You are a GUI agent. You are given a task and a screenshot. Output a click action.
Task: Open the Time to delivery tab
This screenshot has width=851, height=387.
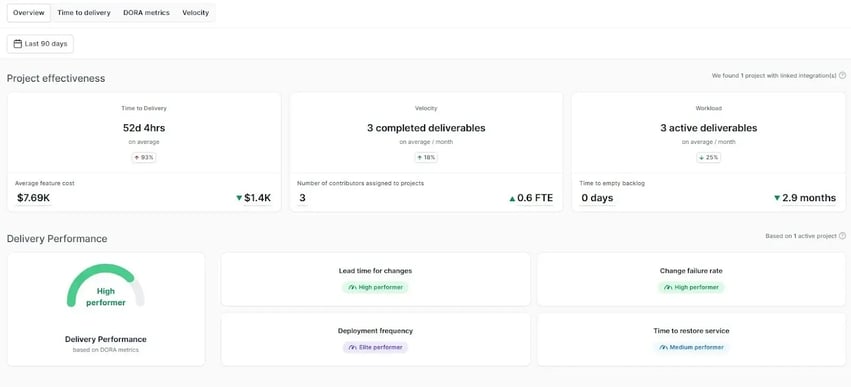(x=84, y=13)
